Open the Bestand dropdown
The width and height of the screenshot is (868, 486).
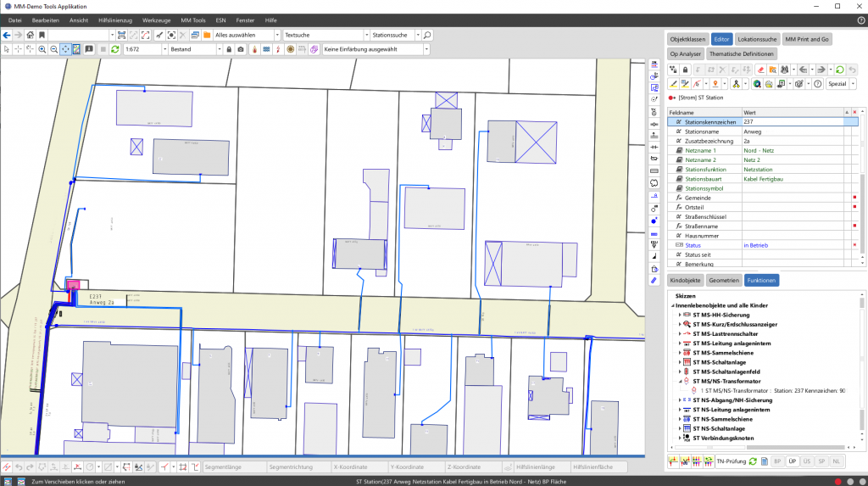[193, 49]
